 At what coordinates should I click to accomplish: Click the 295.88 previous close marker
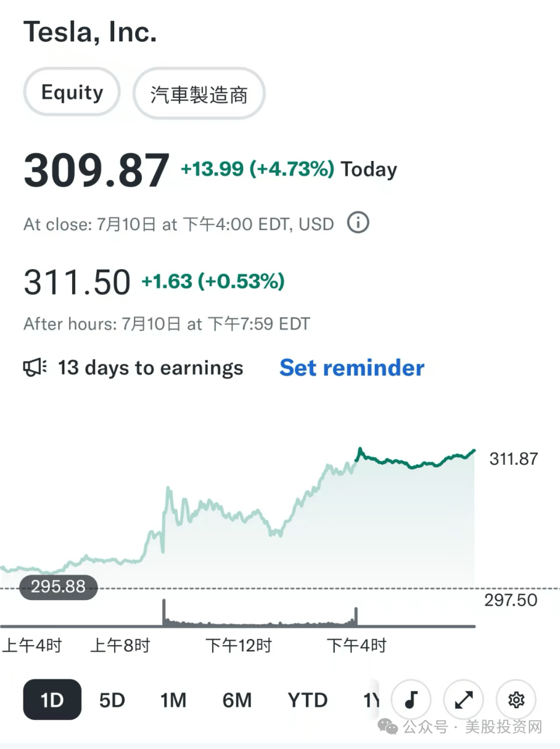click(x=58, y=587)
